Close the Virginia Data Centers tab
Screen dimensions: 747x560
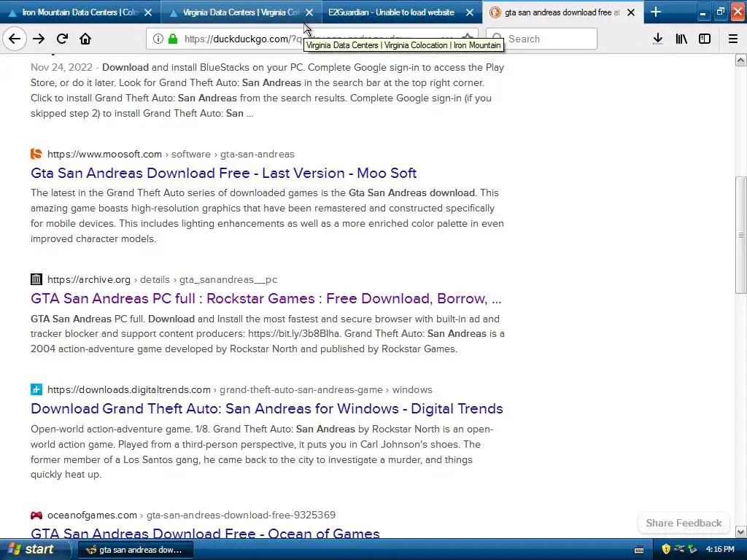[309, 12]
